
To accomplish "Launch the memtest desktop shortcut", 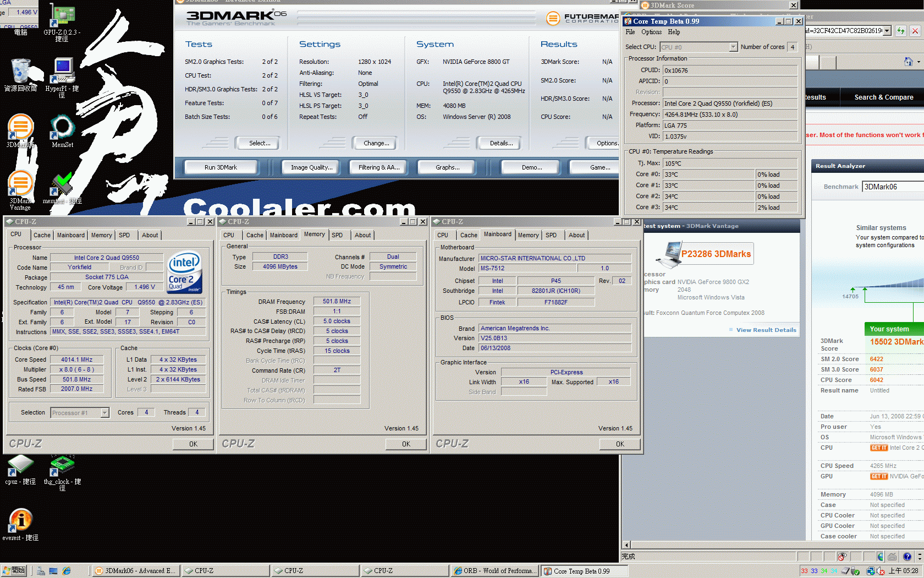I will 62,188.
